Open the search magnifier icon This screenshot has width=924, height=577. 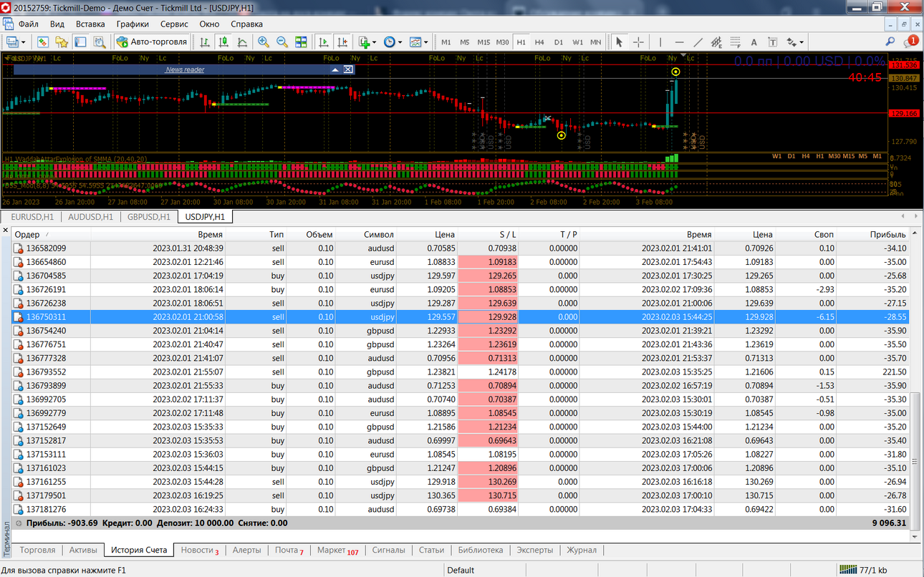tap(890, 42)
